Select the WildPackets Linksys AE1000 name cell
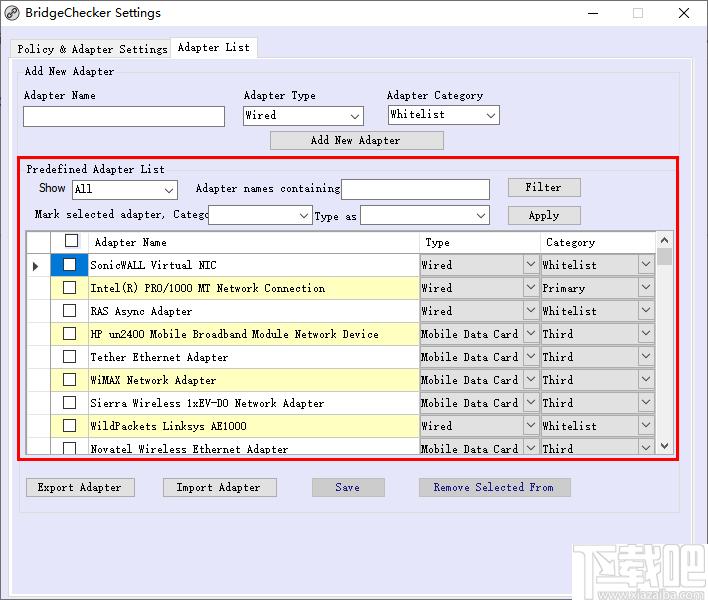The image size is (708, 600). click(254, 426)
